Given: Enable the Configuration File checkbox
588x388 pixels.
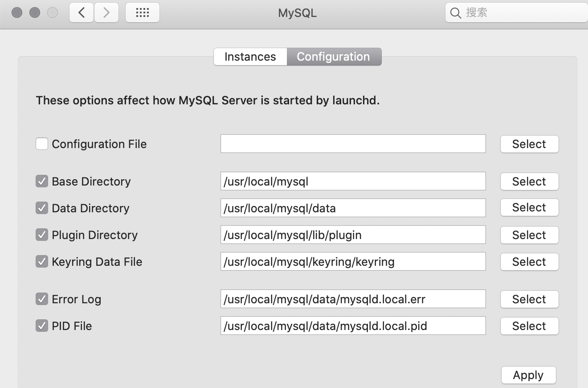Looking at the screenshot, I should [x=42, y=144].
